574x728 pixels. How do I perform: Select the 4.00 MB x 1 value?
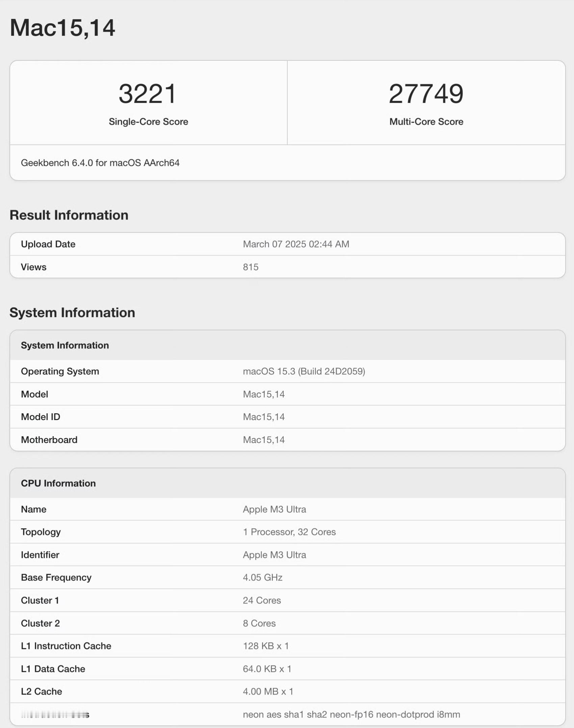[x=268, y=692]
